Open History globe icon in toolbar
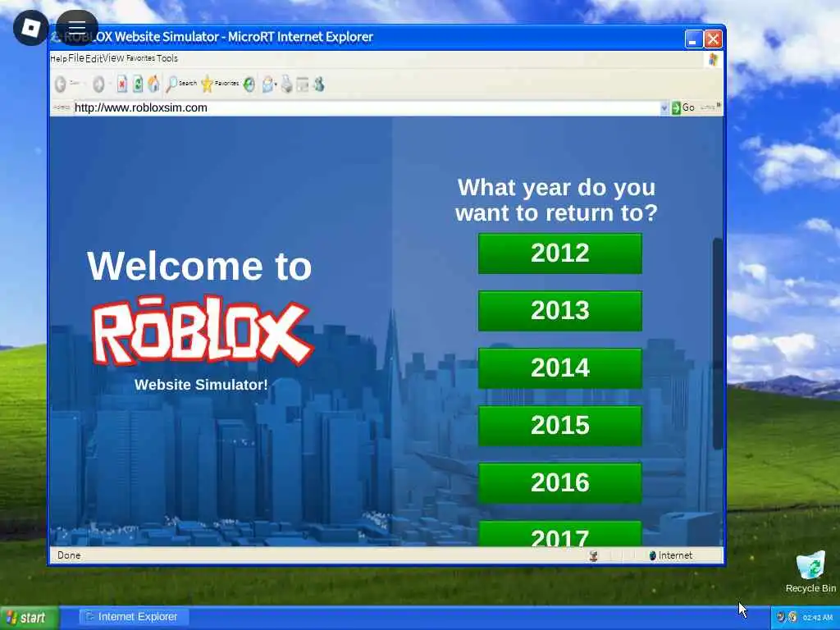Viewport: 840px width, 630px height. click(249, 84)
